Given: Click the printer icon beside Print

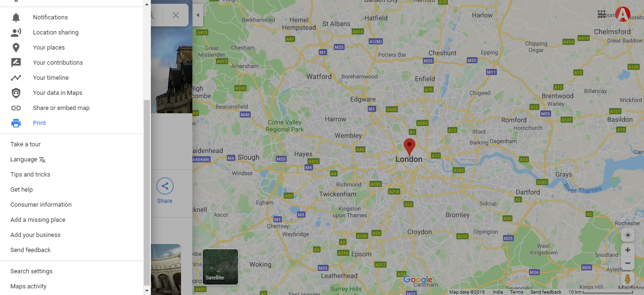Looking at the screenshot, I should click(x=16, y=123).
